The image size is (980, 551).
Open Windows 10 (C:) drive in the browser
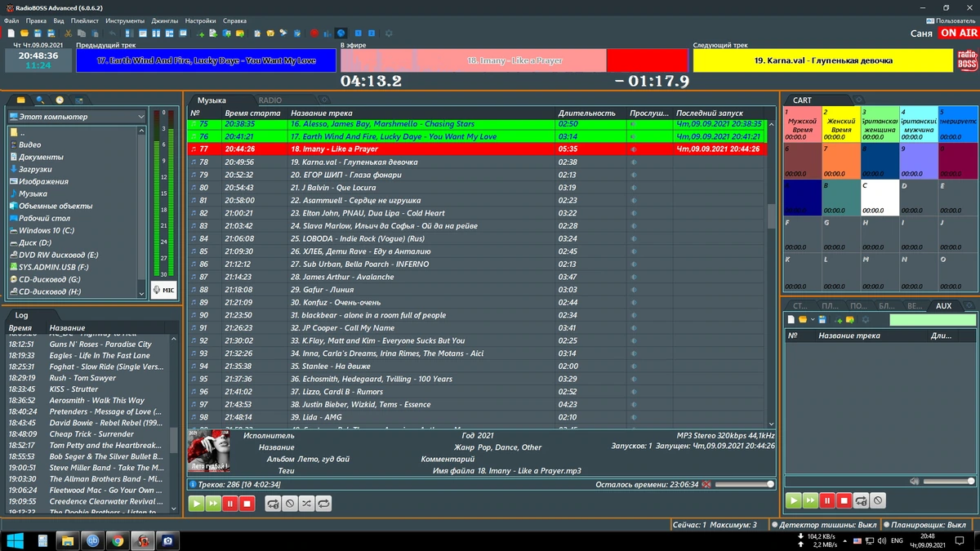tap(46, 230)
